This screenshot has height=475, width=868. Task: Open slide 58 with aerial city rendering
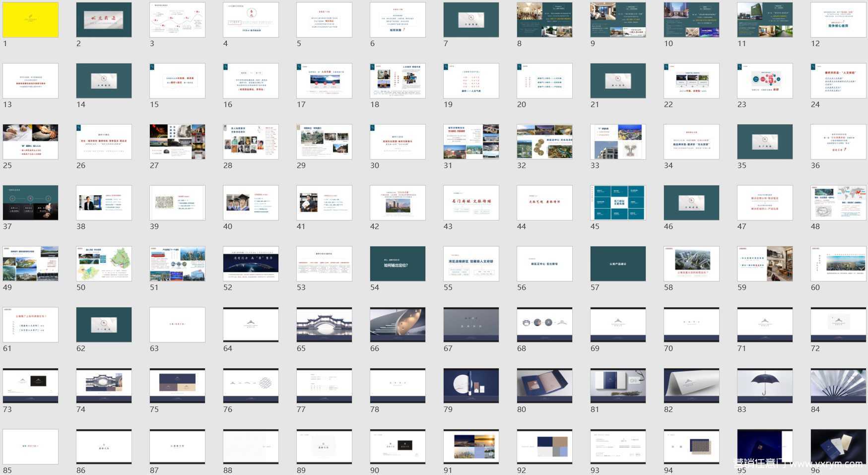tap(691, 264)
